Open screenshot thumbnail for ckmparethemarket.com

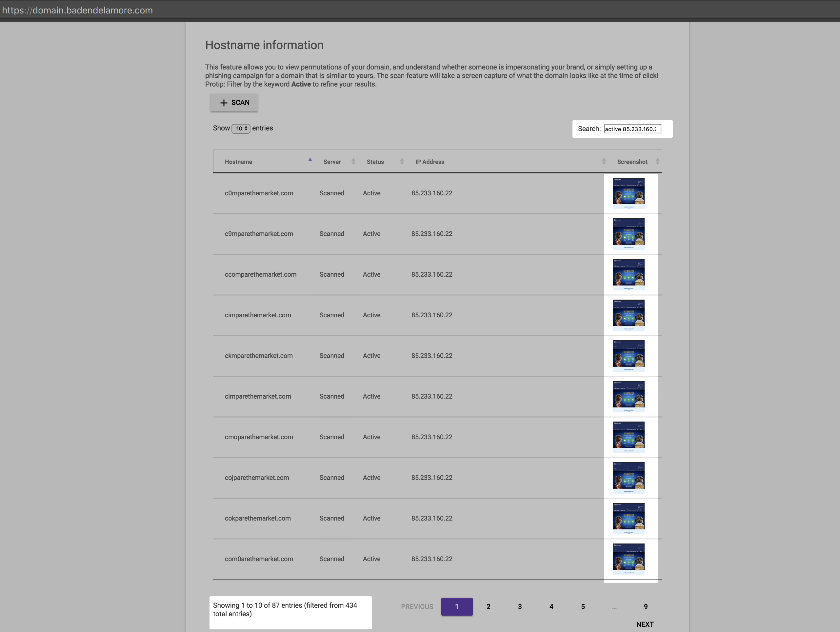point(629,356)
